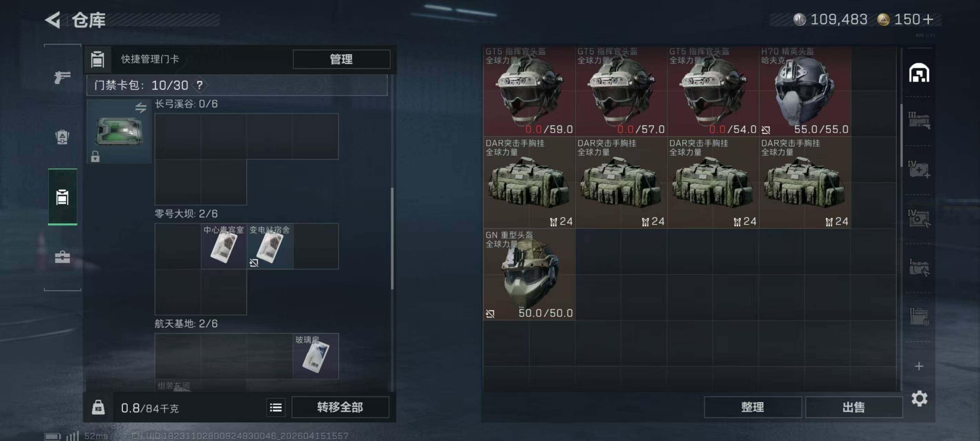This screenshot has width=980, height=441.
Task: Select the H70 精英头盔 helmet item
Action: [x=805, y=91]
